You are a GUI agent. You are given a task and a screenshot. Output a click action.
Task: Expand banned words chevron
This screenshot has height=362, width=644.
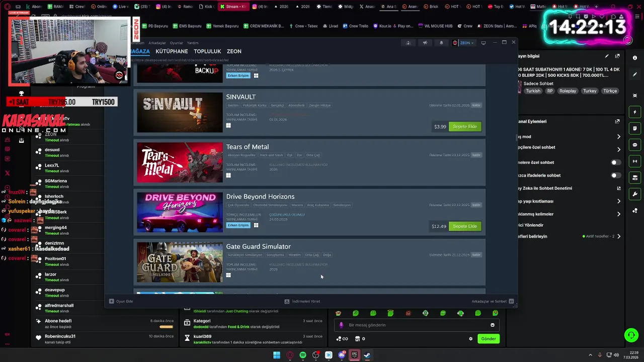pos(619,214)
